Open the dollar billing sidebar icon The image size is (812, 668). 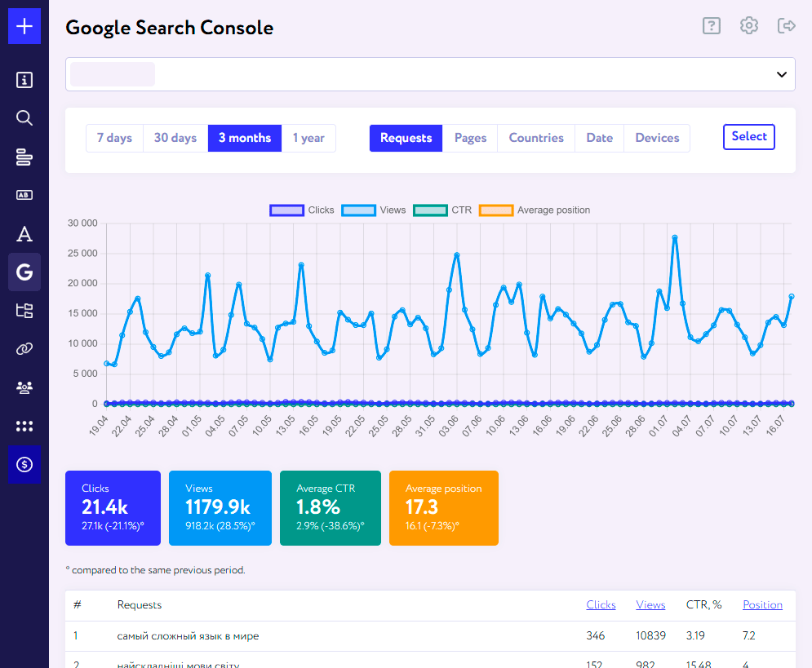point(24,465)
